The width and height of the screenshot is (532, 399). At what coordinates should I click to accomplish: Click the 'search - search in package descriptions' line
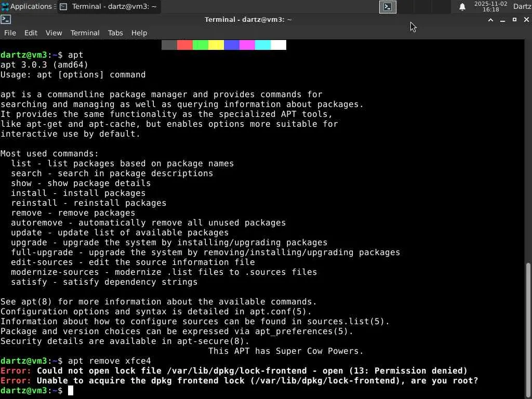pyautogui.click(x=112, y=174)
